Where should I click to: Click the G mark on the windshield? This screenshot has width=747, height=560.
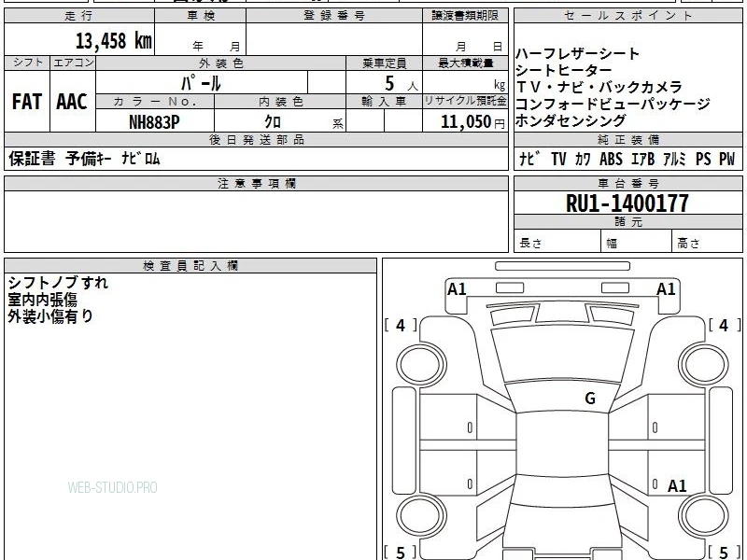pyautogui.click(x=590, y=399)
